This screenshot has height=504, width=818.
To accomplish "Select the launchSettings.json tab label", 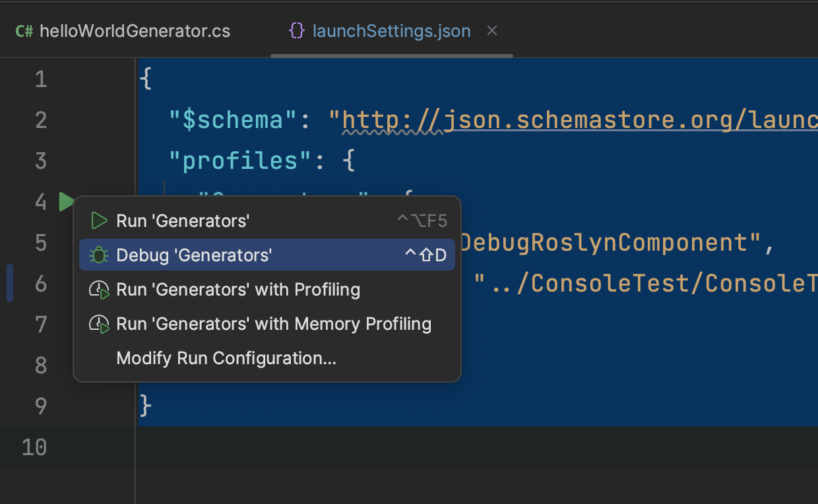I will (x=391, y=31).
